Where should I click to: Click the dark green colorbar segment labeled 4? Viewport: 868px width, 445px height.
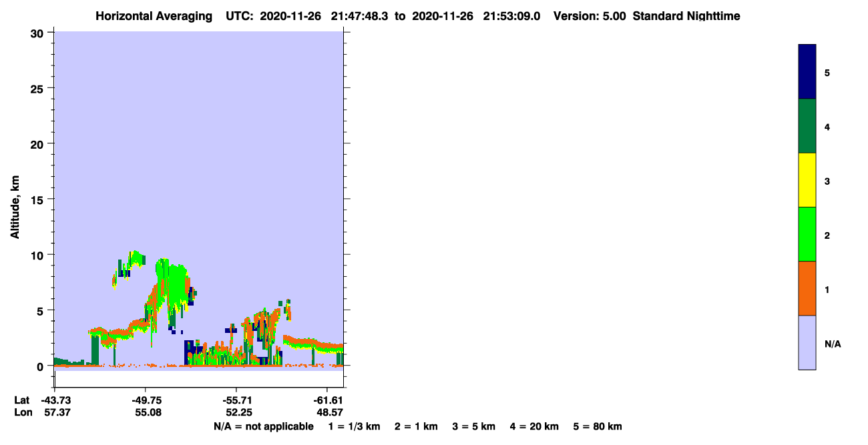point(807,126)
